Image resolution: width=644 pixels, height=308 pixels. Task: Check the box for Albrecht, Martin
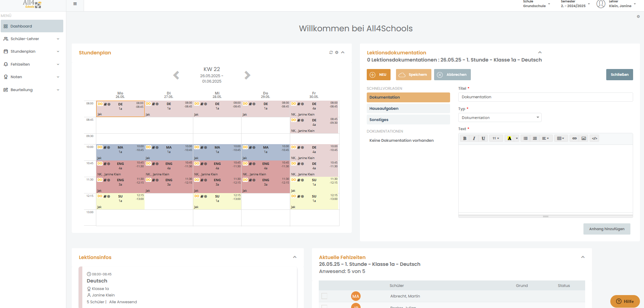325,296
